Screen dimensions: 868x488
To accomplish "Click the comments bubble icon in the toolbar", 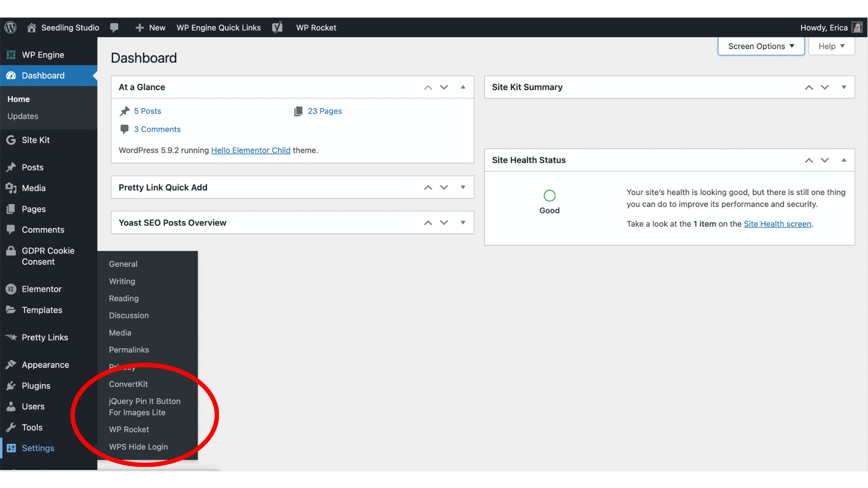I will [114, 28].
